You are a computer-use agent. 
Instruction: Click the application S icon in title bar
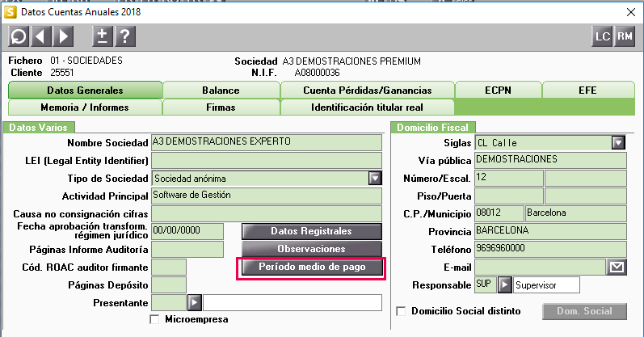[11, 12]
